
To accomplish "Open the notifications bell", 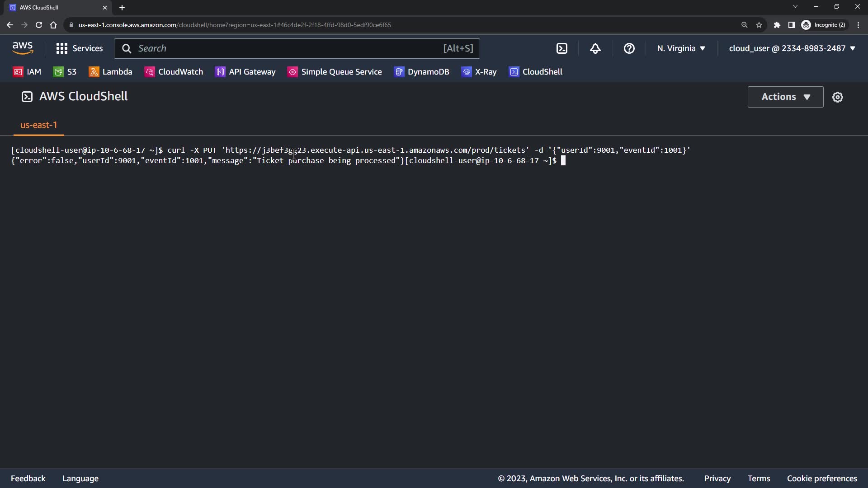I will (595, 48).
